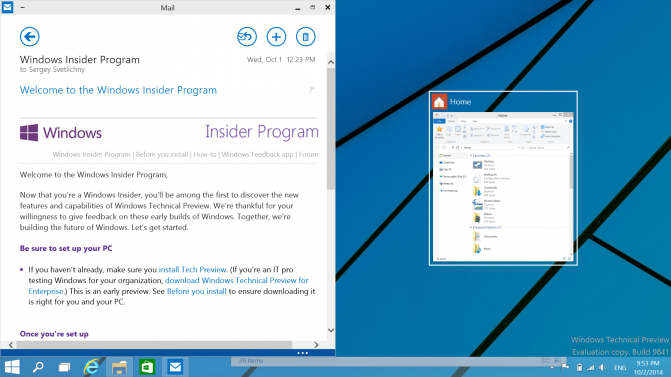671x377 pixels.
Task: Select the Home window snap thumbnail
Action: point(503,178)
